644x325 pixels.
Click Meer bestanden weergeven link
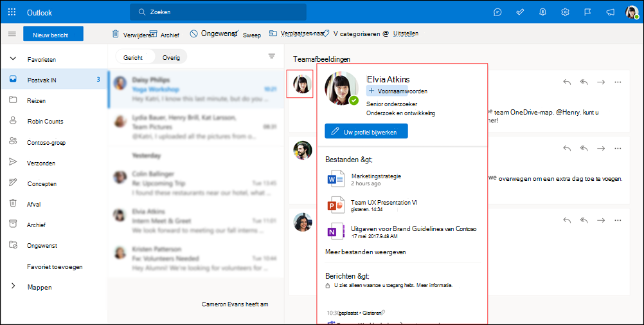point(366,252)
